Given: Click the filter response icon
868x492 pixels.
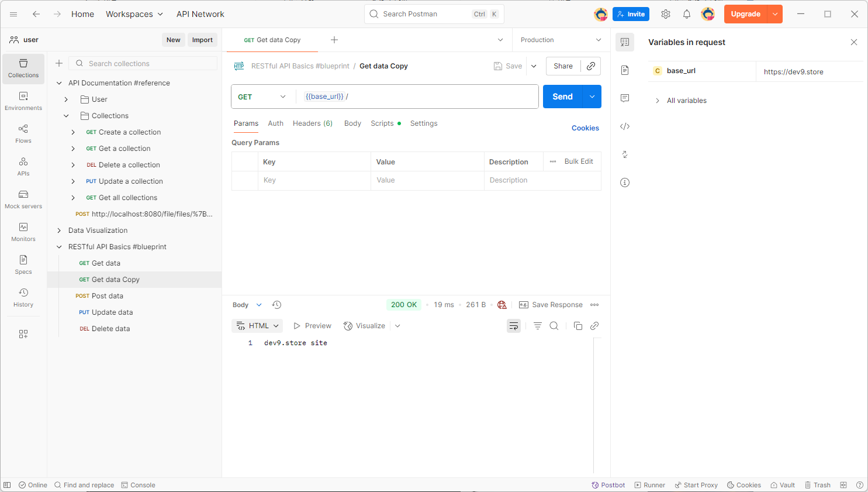Looking at the screenshot, I should (538, 326).
